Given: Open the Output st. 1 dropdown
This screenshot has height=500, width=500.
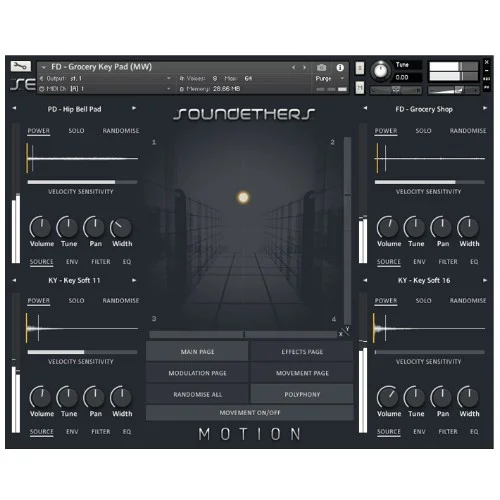Looking at the screenshot, I should [x=105, y=78].
